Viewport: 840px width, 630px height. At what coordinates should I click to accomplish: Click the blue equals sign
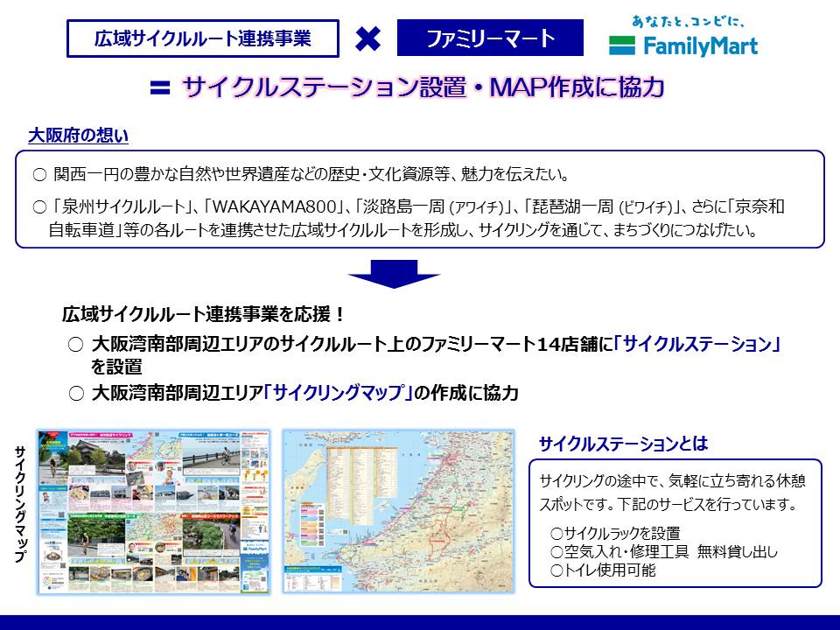[x=160, y=87]
